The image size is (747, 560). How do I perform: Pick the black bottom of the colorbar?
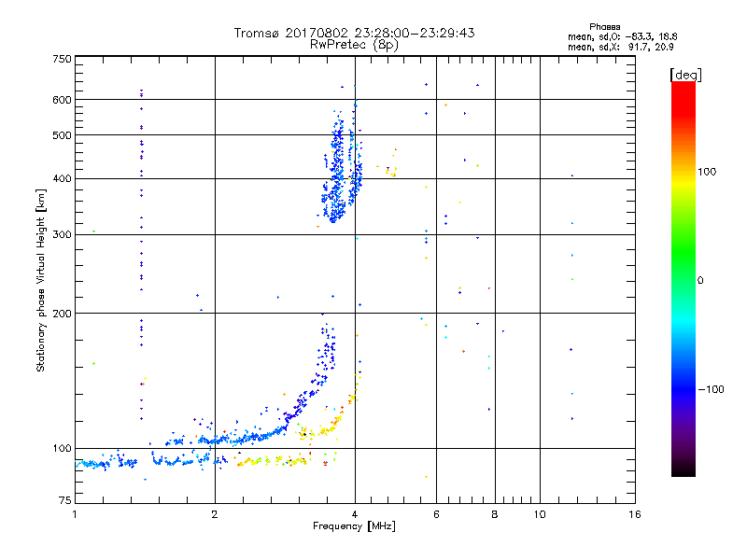point(684,469)
